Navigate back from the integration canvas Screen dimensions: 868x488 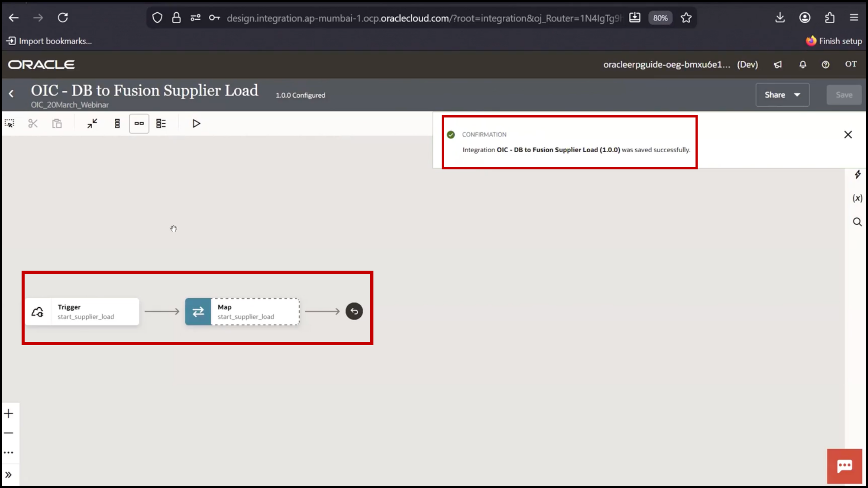pyautogui.click(x=11, y=94)
